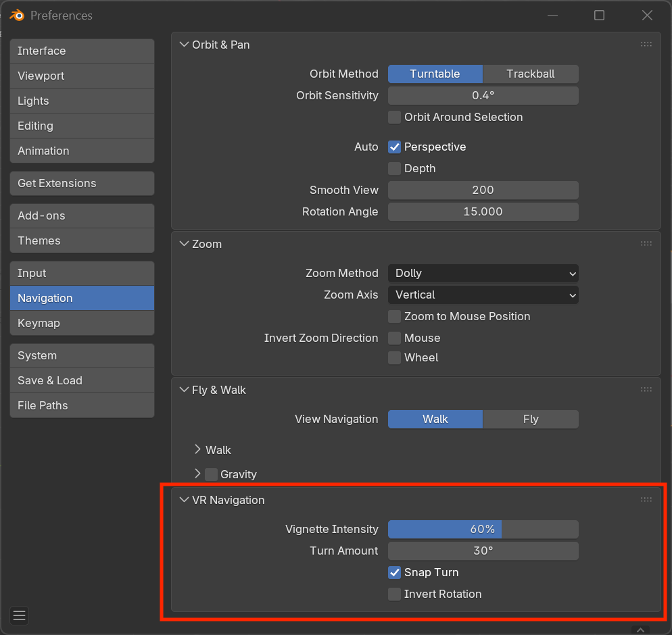
Task: Open the hamburger menu for preferences options
Action: (19, 615)
